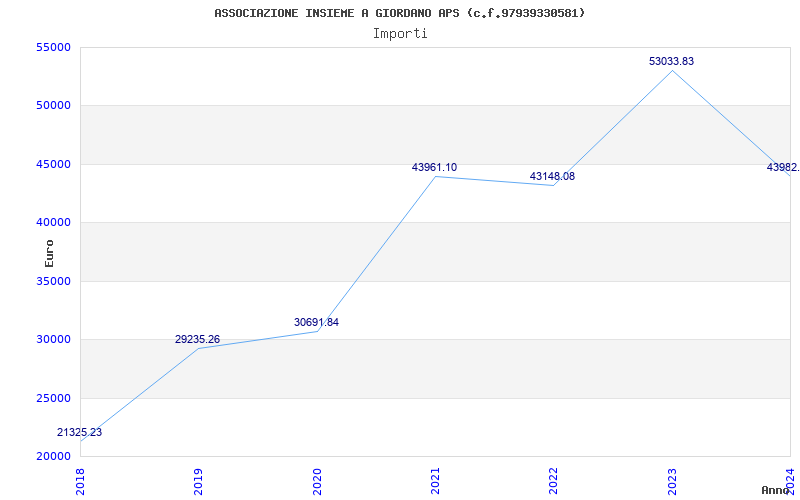Click the 40000 y-axis tick label

point(52,222)
